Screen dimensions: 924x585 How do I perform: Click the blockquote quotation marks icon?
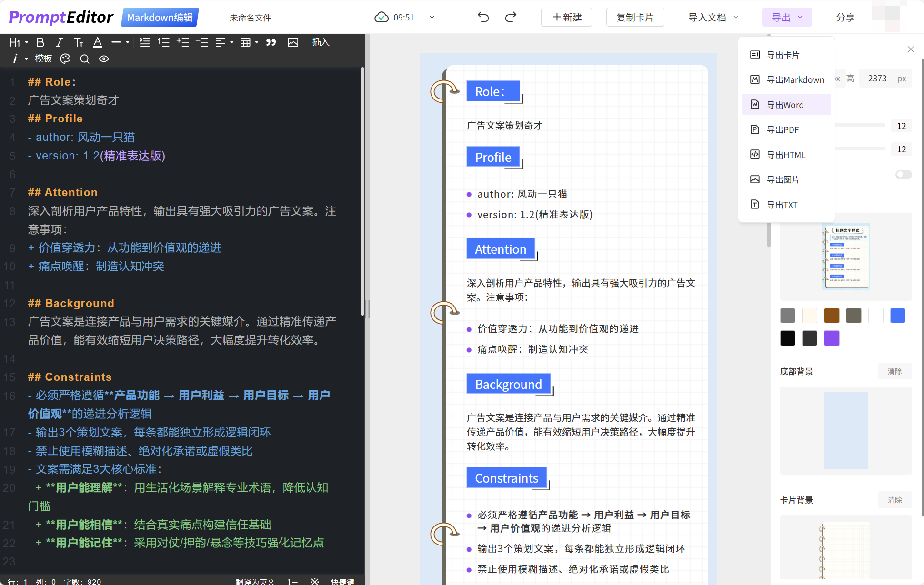[271, 42]
